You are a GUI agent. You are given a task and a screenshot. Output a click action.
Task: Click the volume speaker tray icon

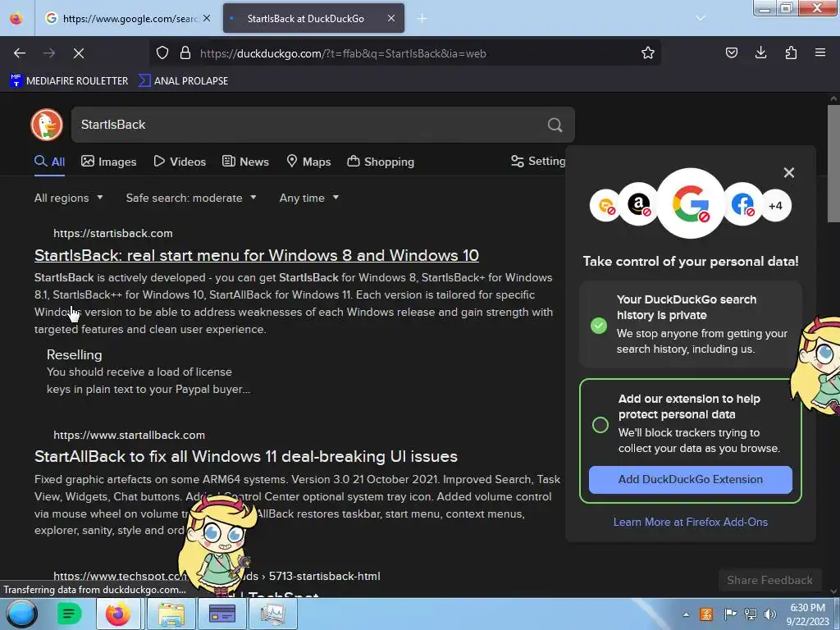769,614
